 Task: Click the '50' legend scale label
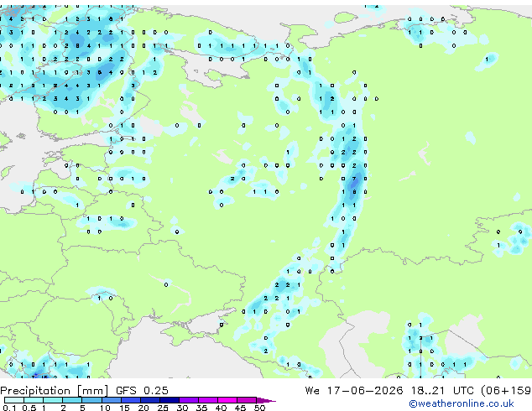coord(259,408)
